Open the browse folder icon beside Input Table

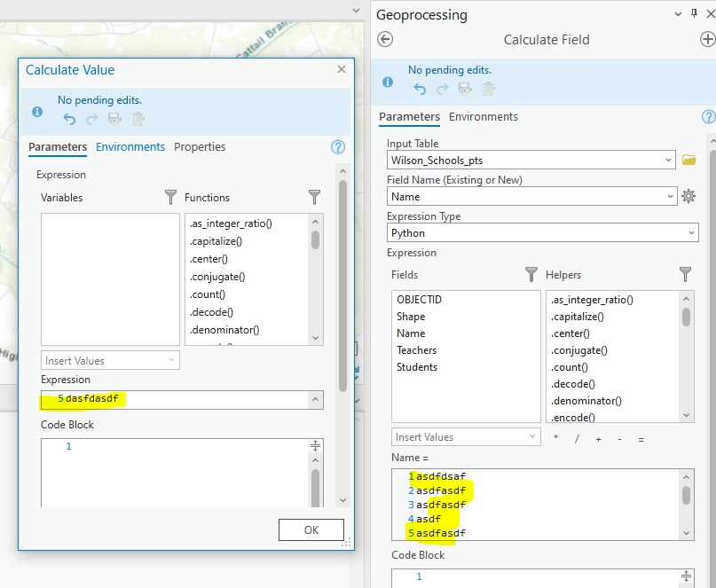(690, 159)
